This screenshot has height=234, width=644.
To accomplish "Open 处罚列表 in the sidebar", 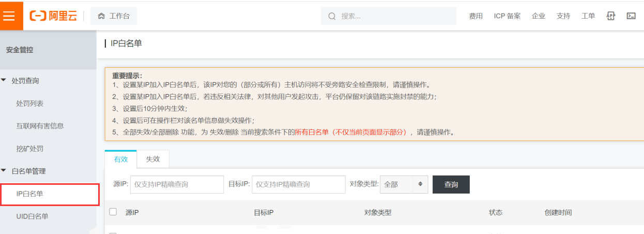I will pos(30,104).
